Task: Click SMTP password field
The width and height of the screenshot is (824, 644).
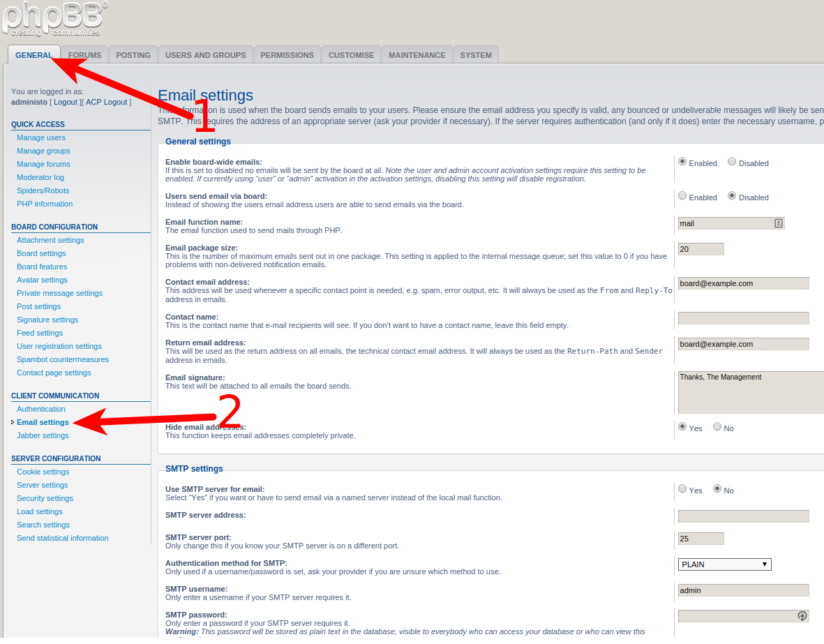Action: 743,616
